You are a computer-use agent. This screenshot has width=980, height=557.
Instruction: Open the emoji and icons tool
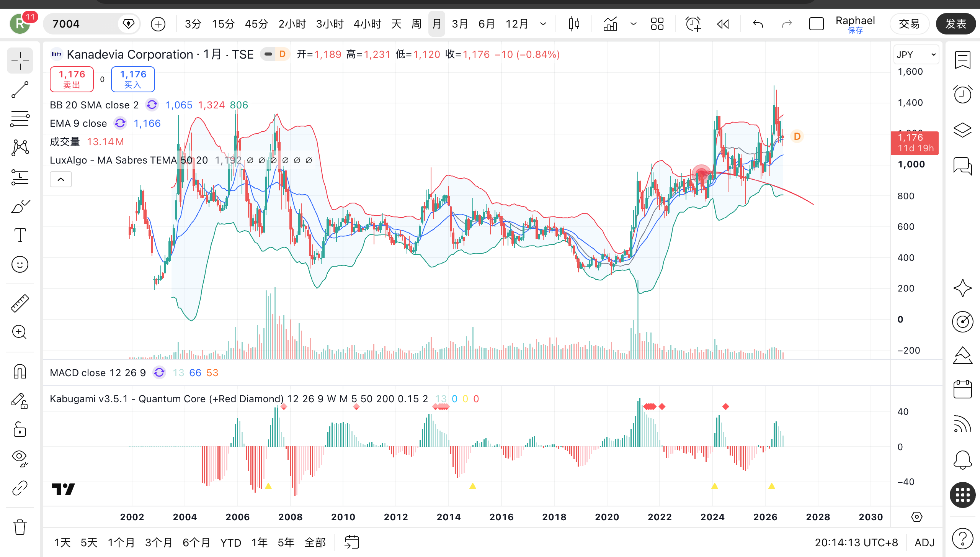tap(20, 264)
